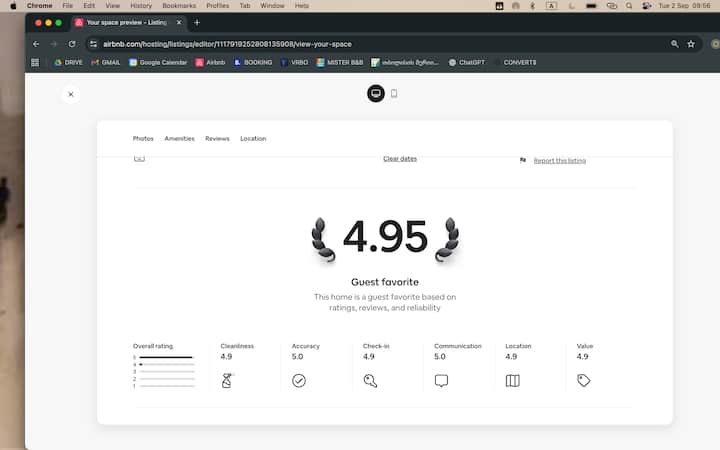Screen dimensions: 720x450
Task: Open the BOOKING bookmark
Action: tap(252, 62)
